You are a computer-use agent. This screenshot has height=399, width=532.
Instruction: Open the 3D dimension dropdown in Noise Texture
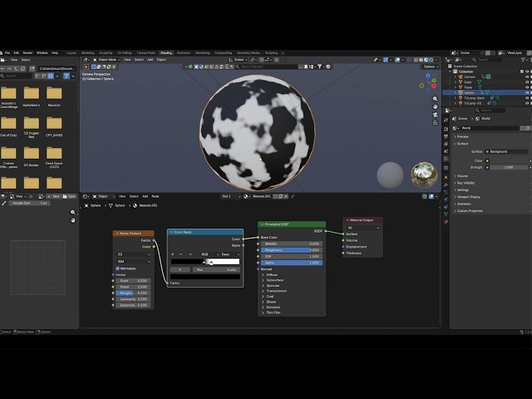click(x=134, y=254)
